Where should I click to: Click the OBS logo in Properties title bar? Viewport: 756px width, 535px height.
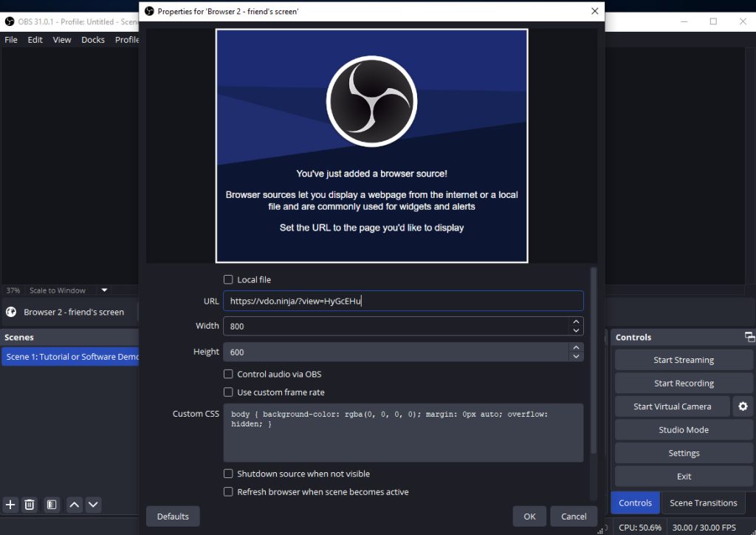tap(149, 11)
